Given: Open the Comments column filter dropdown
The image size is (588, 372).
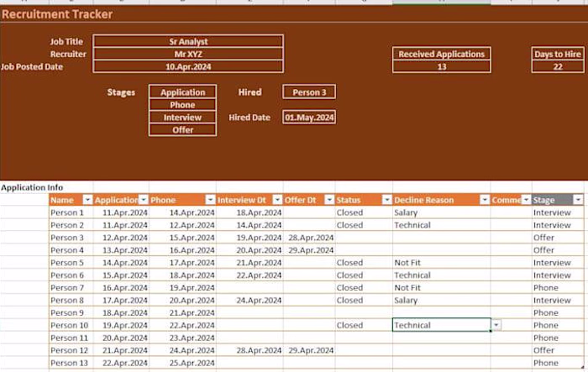Looking at the screenshot, I should click(x=527, y=200).
